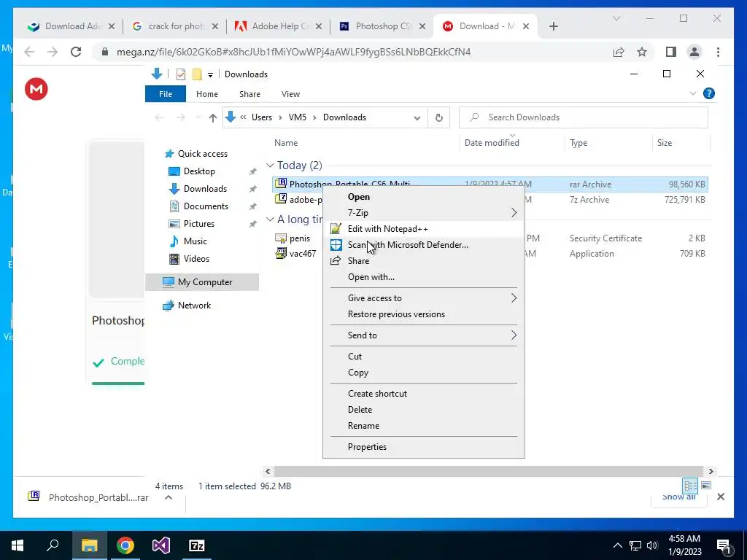Select Desktop in Quick access
This screenshot has width=747, height=560.
[199, 171]
